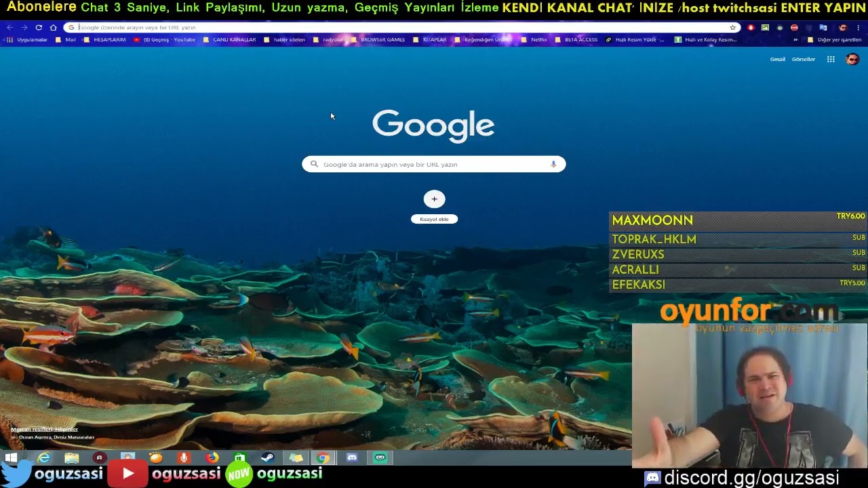Click the browser back arrow
Viewport: 868px width, 488px height.
(9, 27)
